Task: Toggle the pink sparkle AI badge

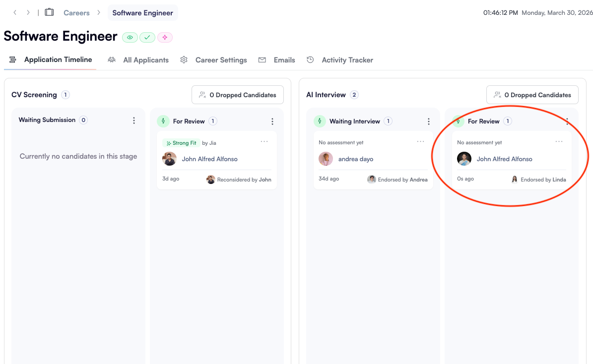Action: pos(165,37)
